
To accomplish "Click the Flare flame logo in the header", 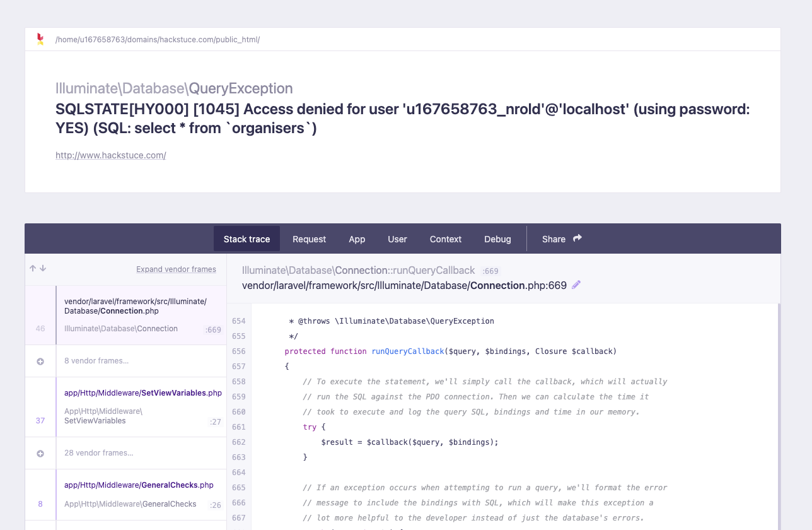I will tap(39, 38).
